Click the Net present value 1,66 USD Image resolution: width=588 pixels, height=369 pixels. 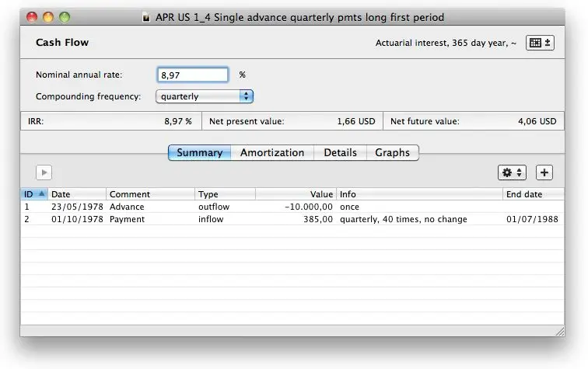pos(356,121)
